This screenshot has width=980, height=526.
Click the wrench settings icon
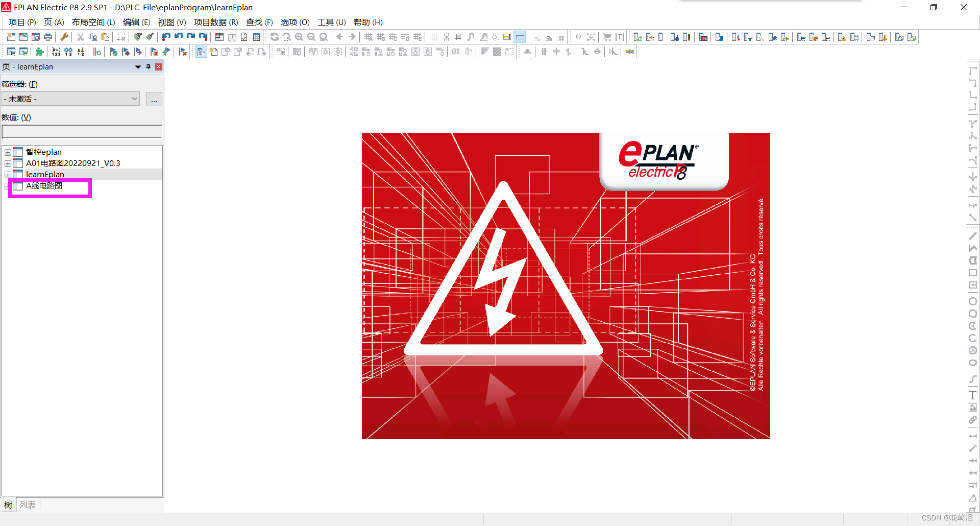[64, 37]
